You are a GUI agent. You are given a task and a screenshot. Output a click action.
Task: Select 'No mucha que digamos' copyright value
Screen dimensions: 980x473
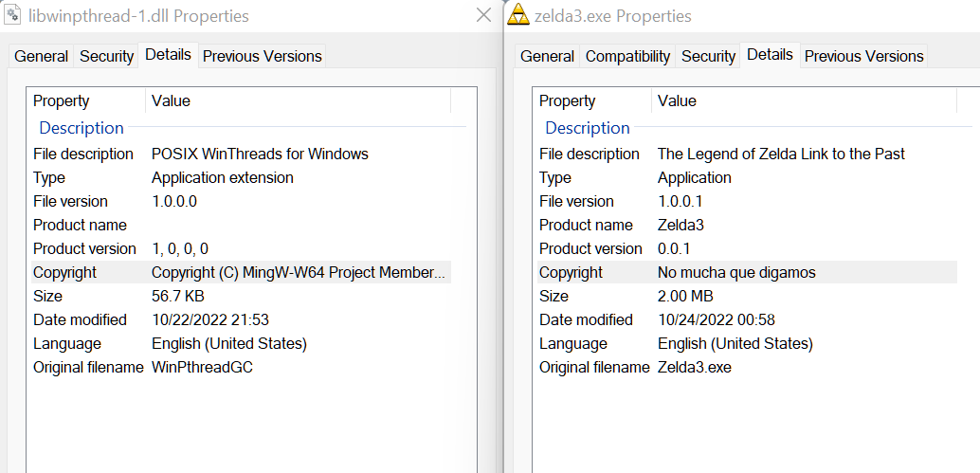click(736, 272)
